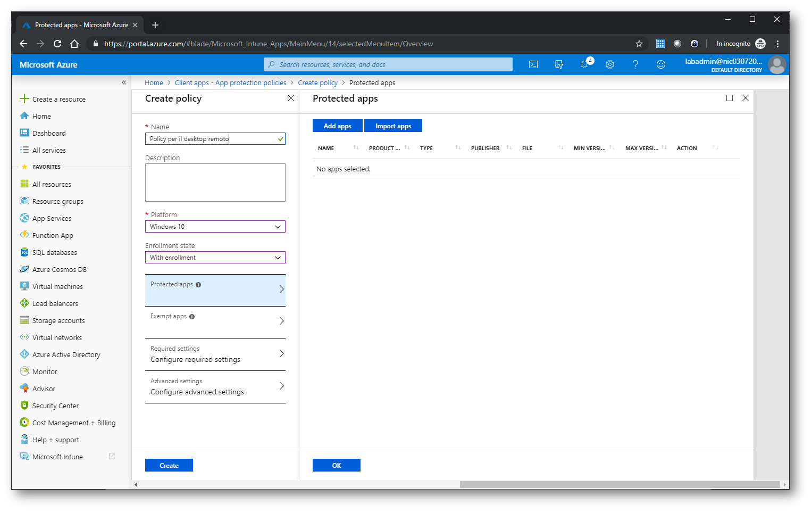
Task: Open a new browser tab
Action: 155,25
